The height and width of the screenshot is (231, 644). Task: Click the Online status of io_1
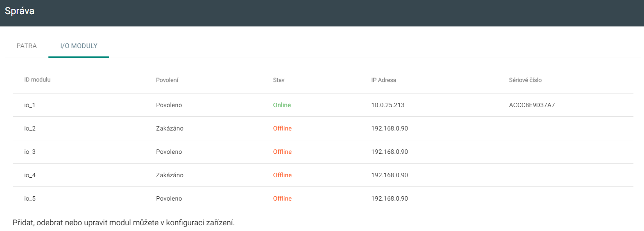tap(282, 105)
